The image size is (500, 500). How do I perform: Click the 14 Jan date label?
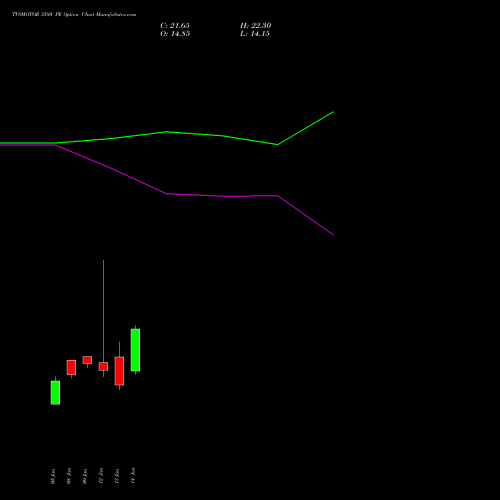pos(133,476)
